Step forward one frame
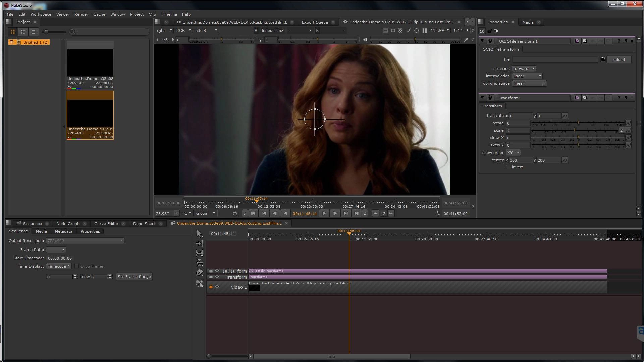The width and height of the screenshot is (644, 362). [x=335, y=213]
